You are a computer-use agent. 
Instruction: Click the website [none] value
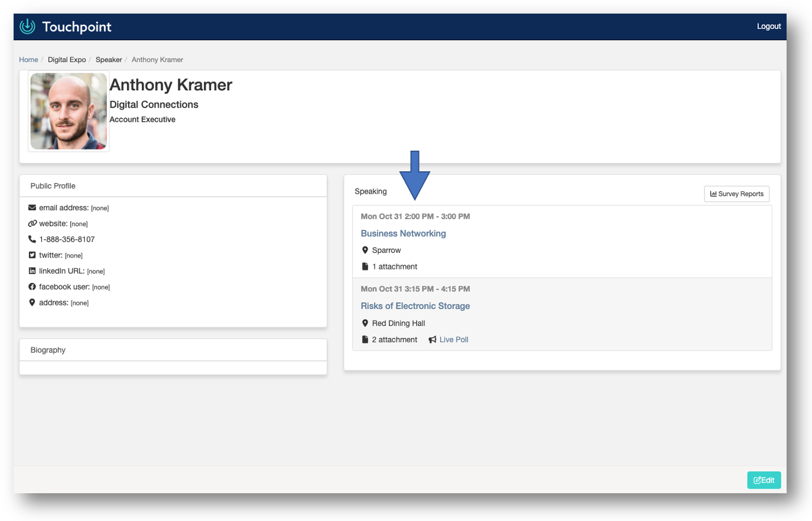point(79,224)
